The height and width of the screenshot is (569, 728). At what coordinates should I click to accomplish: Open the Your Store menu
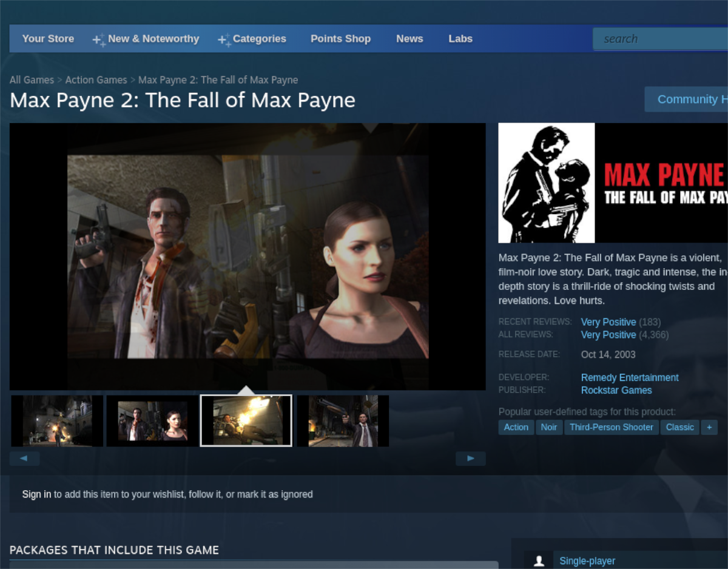(x=48, y=39)
